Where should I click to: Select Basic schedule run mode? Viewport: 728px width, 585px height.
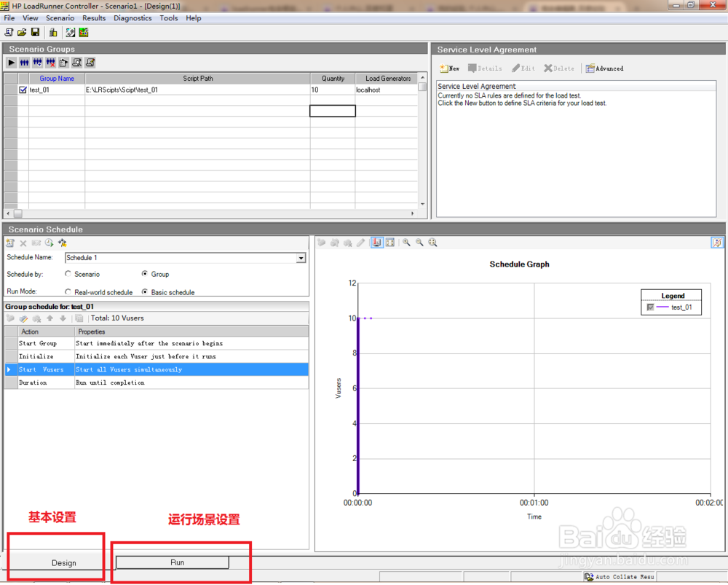pos(145,292)
